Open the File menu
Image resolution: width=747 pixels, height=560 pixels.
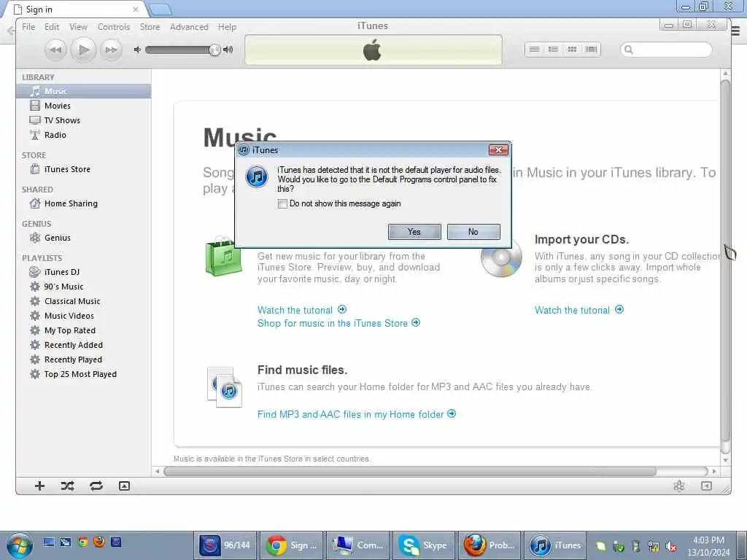tap(28, 27)
